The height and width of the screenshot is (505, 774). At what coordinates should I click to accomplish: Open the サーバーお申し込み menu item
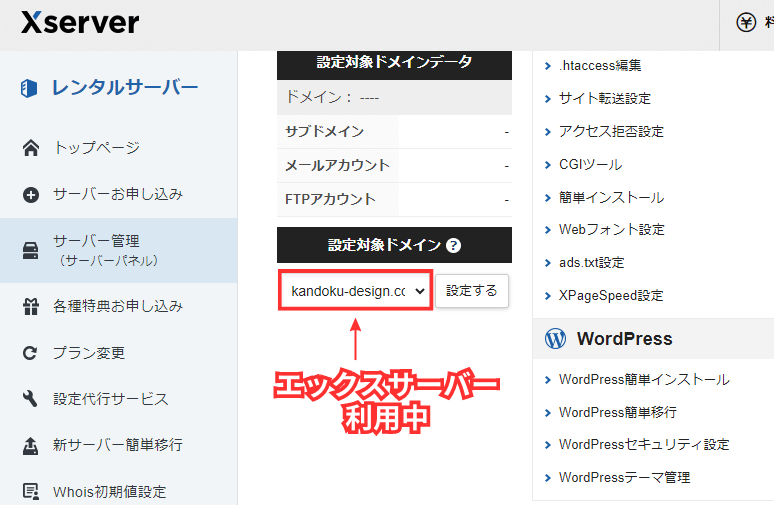118,194
